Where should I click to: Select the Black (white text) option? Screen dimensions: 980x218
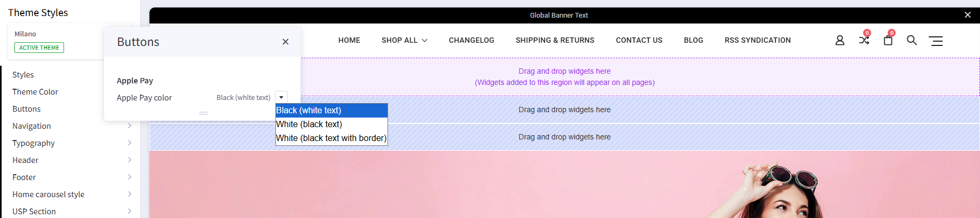(x=331, y=111)
